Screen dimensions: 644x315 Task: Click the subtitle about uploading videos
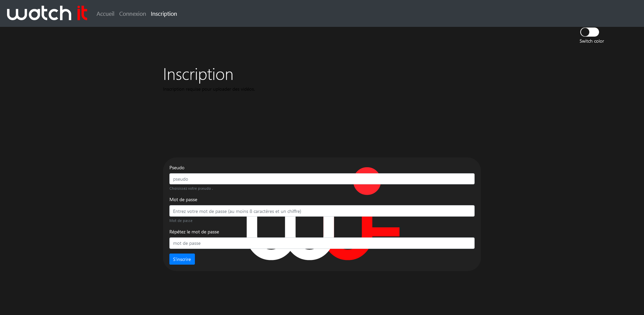point(209,89)
